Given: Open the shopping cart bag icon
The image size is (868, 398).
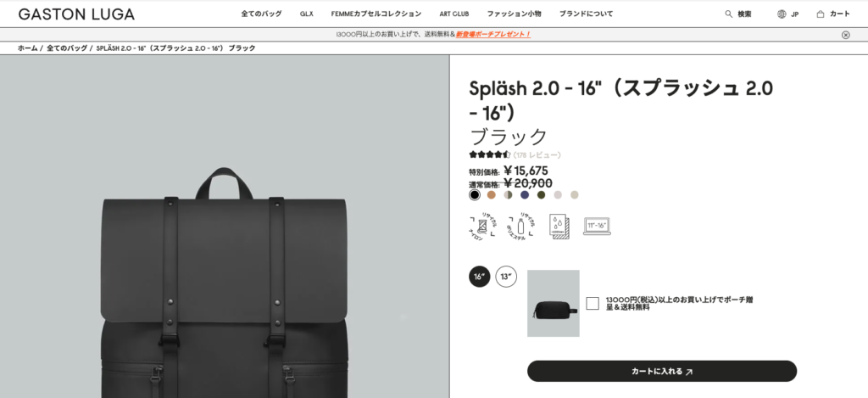Looking at the screenshot, I should [x=821, y=14].
